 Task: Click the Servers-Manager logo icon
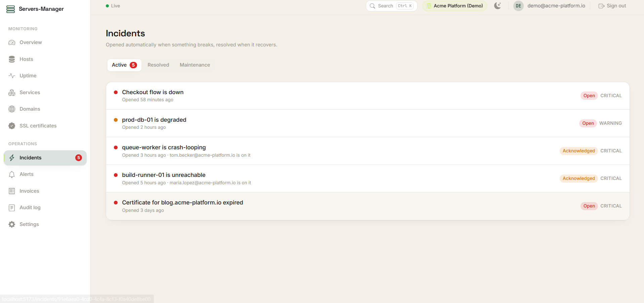pyautogui.click(x=11, y=9)
